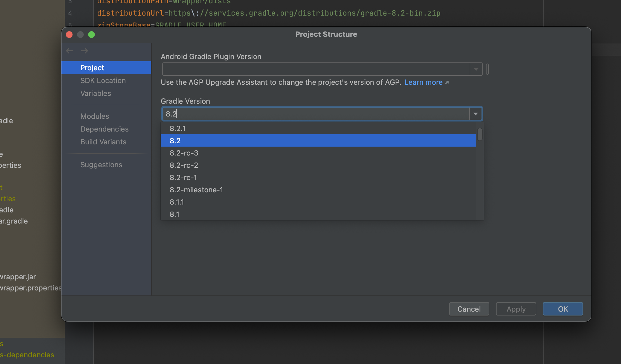Open the Suggestions section
621x364 pixels.
tap(101, 165)
